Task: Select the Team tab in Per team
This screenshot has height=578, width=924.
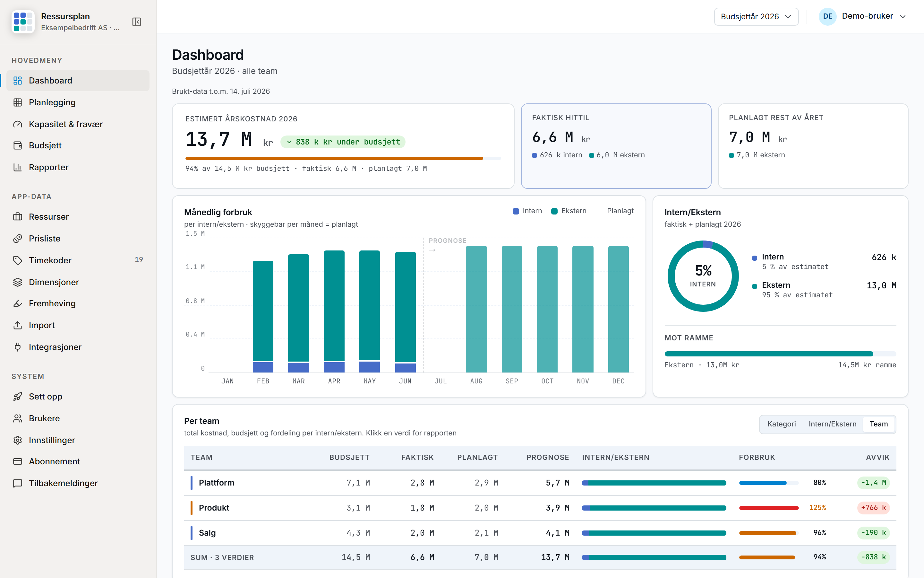Action: pyautogui.click(x=878, y=424)
